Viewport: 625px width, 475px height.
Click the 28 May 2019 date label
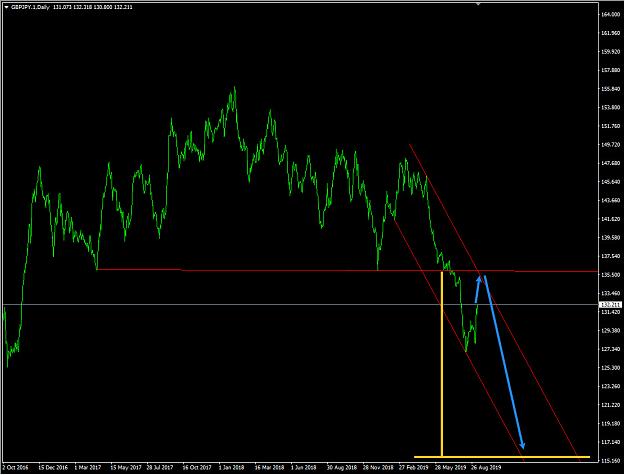click(x=450, y=467)
